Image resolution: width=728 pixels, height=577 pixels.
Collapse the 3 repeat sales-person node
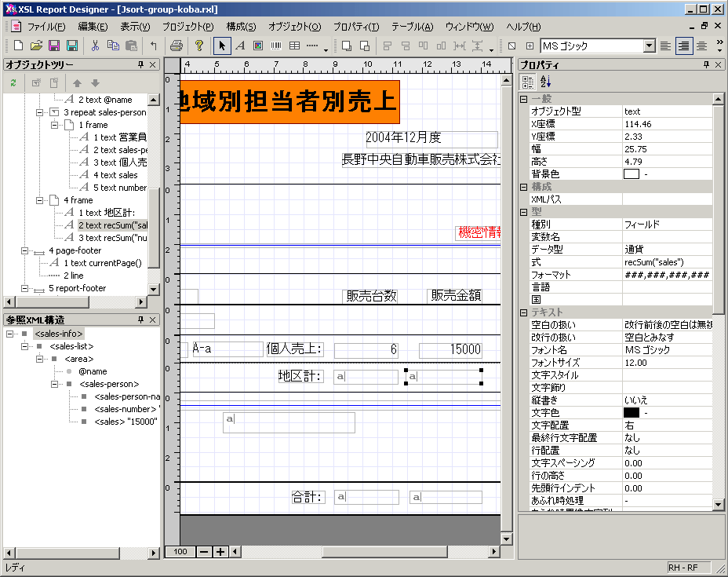(39, 112)
